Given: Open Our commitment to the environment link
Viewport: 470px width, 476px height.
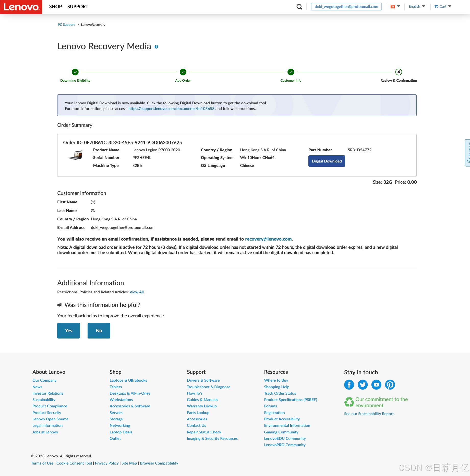Looking at the screenshot, I should click(x=381, y=402).
